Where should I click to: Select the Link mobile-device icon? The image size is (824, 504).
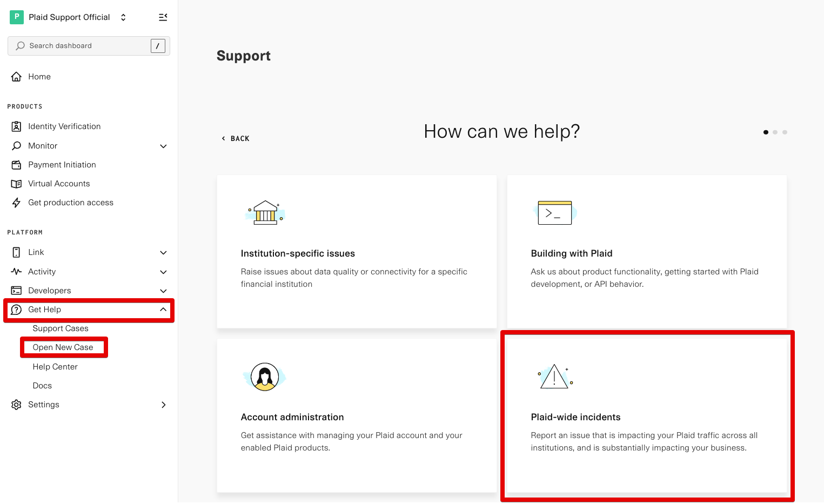pos(17,252)
